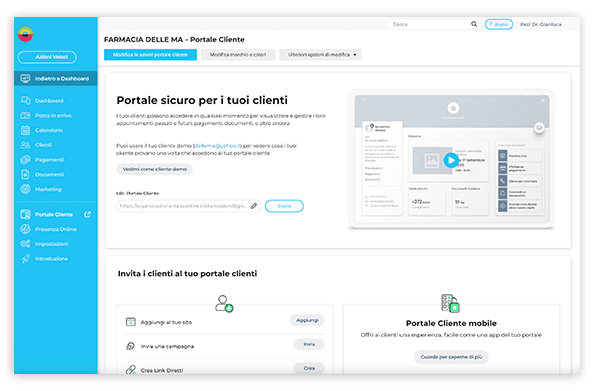Open Introduzione menu item

pos(51,259)
